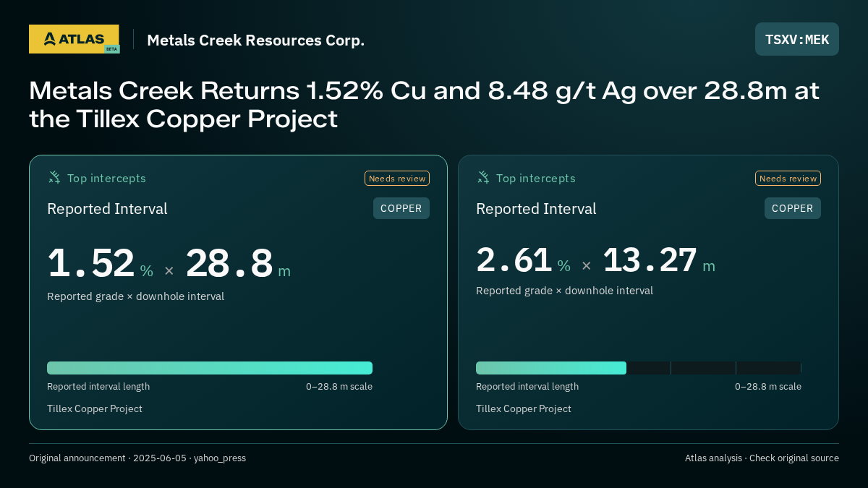Click the drill icon on the 1.52% card

(x=54, y=177)
